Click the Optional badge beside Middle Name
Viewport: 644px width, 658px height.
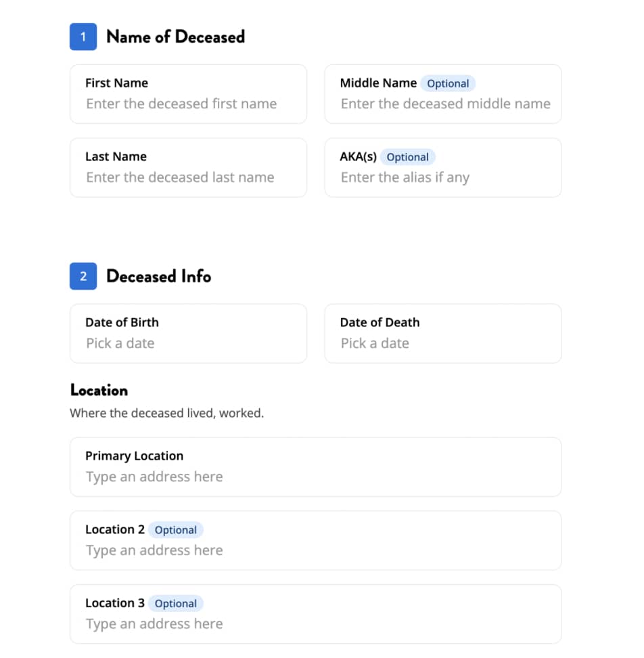[448, 83]
